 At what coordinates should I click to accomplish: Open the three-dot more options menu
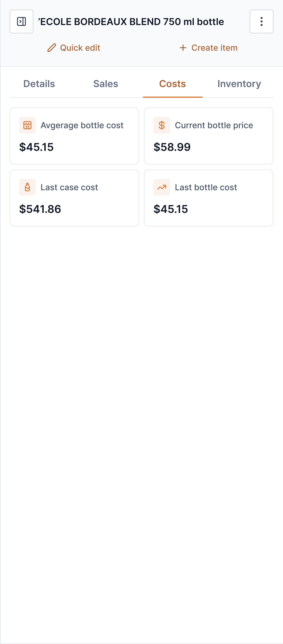261,21
